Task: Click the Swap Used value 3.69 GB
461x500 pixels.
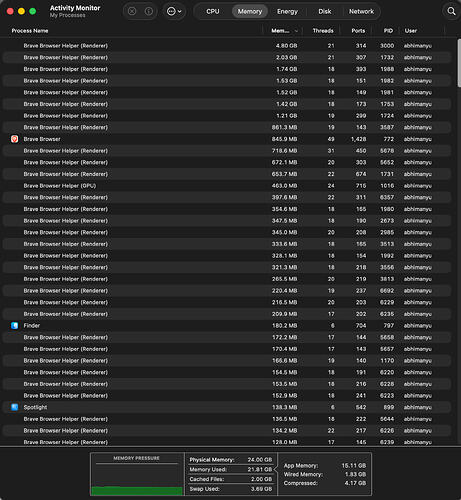Action: click(261, 489)
